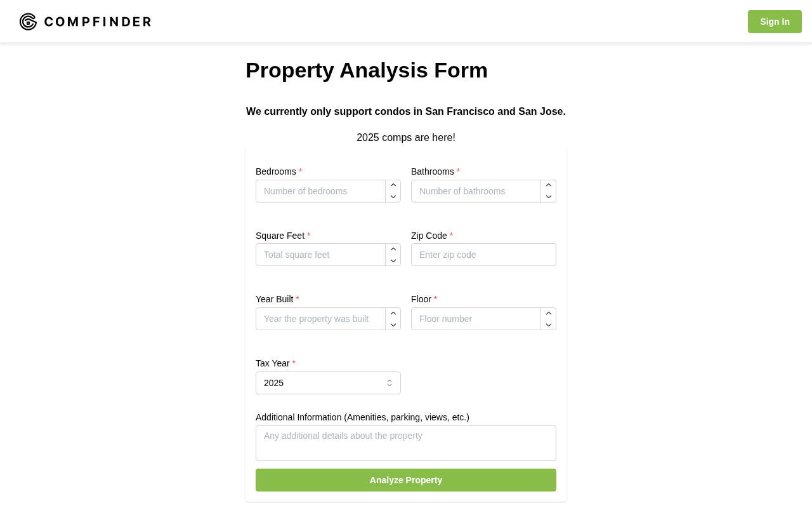Open the Tax Year dropdown

[328, 383]
